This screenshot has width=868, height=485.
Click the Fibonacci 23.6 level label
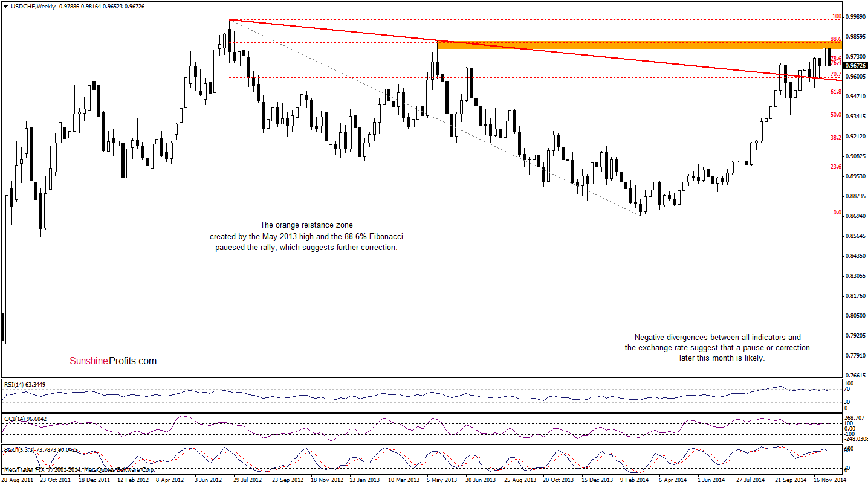[837, 167]
